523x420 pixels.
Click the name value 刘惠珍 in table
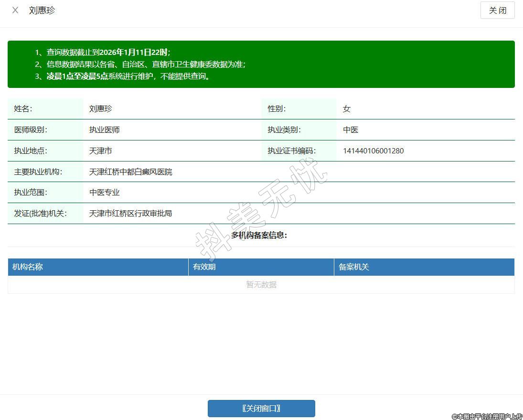point(101,109)
